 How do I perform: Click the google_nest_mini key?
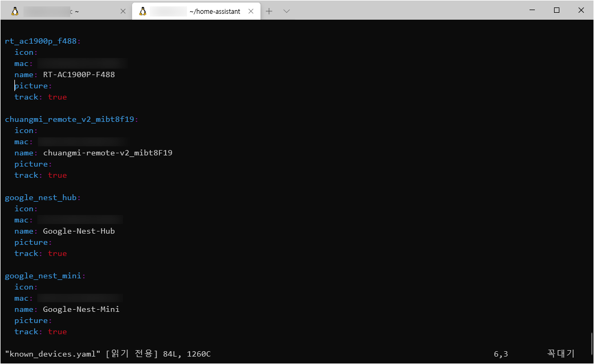coord(43,276)
